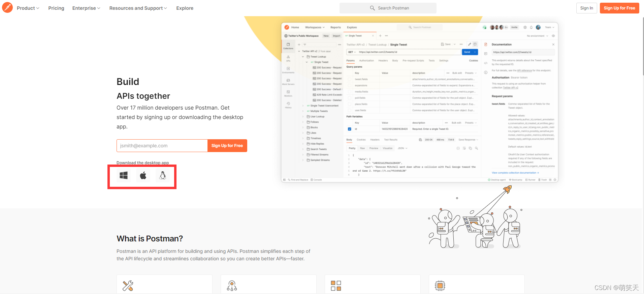The image size is (644, 294).
Task: Click the code snippet </> icon in app preview
Action: pyautogui.click(x=486, y=63)
